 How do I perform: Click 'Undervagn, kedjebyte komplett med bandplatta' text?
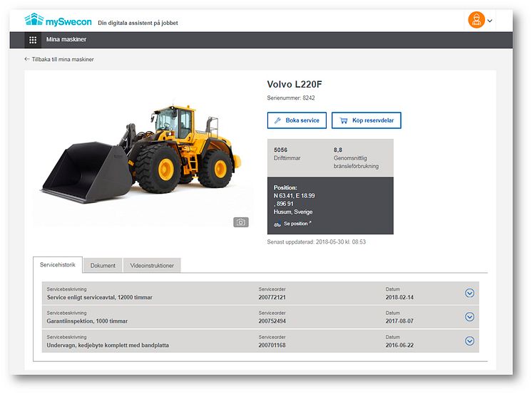point(108,345)
